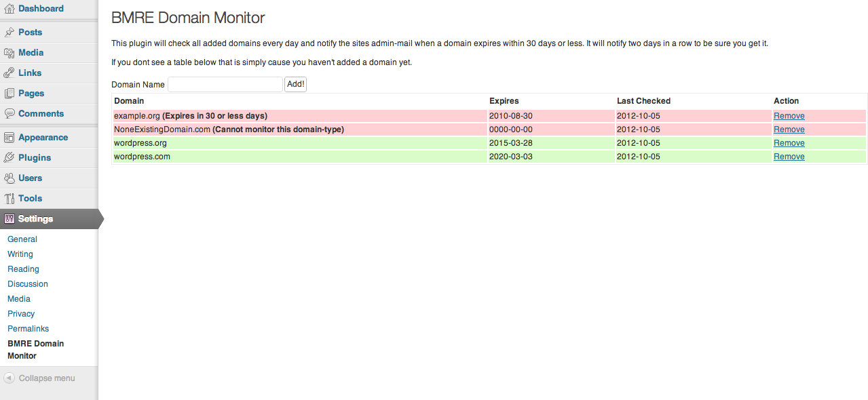This screenshot has width=868, height=400.
Task: Click the Media library icon
Action: [9, 52]
